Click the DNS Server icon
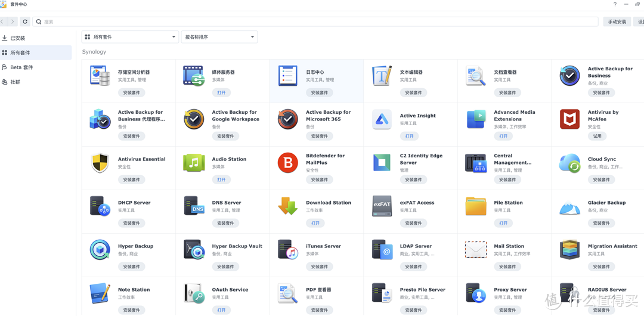This screenshot has width=644, height=316. coord(194,206)
